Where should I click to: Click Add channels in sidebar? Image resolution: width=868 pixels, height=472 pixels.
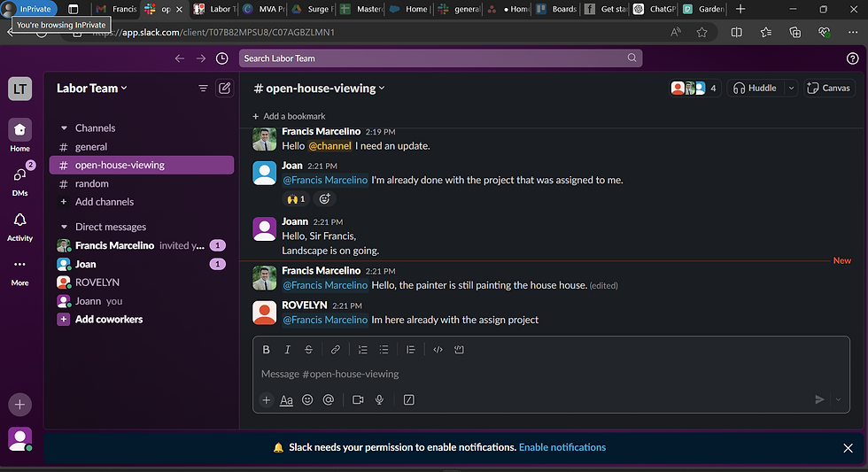click(142, 202)
